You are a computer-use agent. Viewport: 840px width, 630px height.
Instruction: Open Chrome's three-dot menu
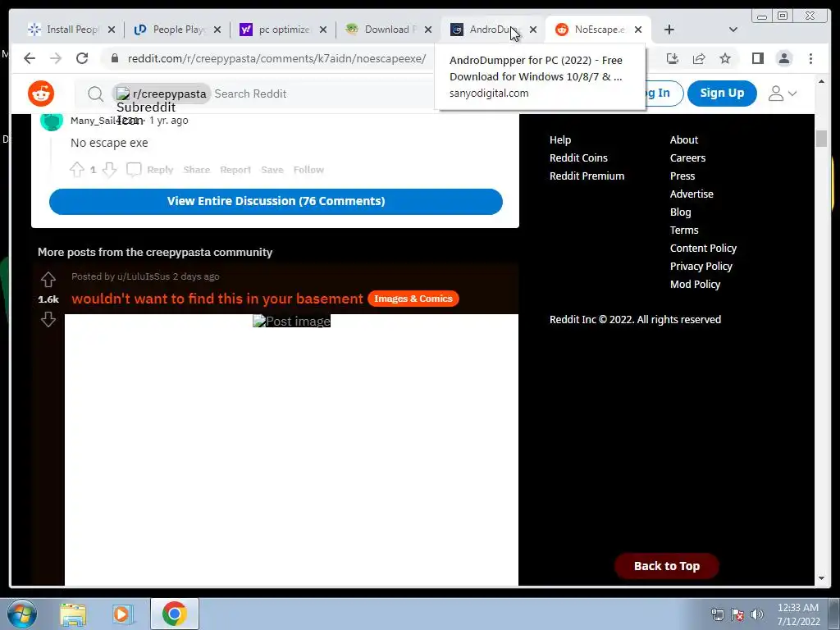point(811,58)
